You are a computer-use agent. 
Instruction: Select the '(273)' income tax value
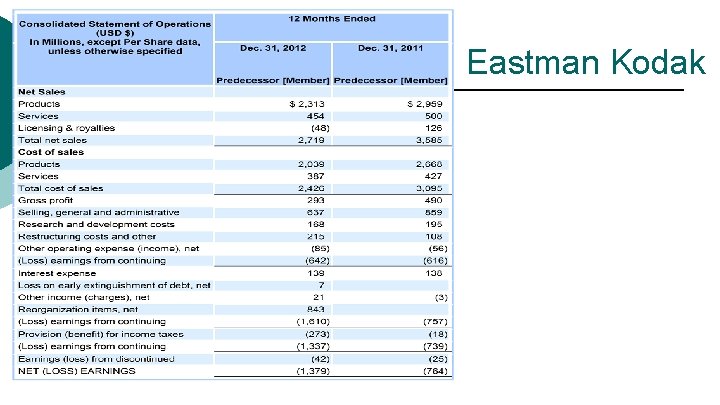317,334
